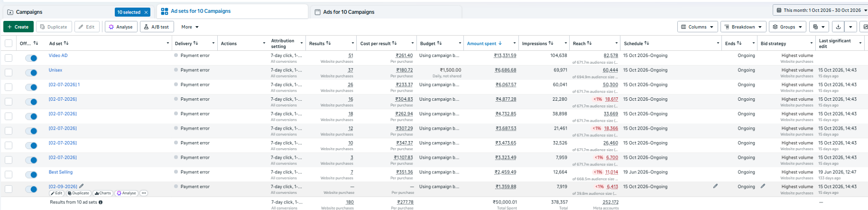Open the reports icon dropdown beside Groups
Screen dimensions: 868x210
[x=819, y=27]
